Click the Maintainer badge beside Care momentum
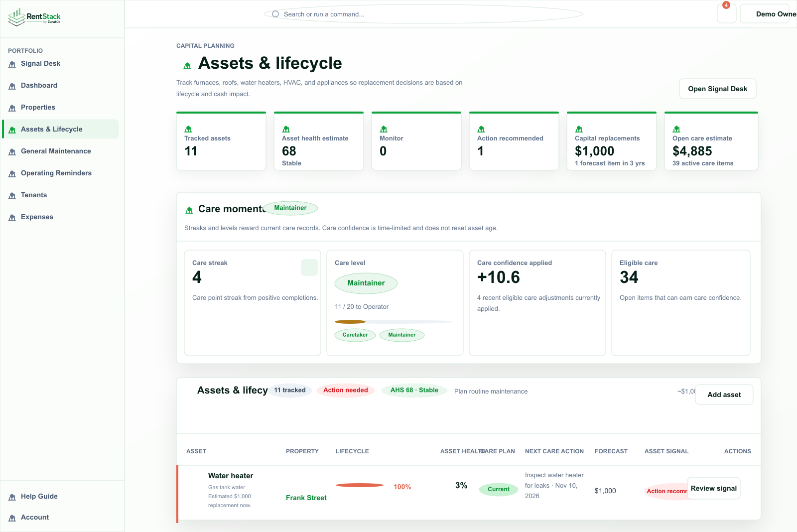 coord(290,208)
